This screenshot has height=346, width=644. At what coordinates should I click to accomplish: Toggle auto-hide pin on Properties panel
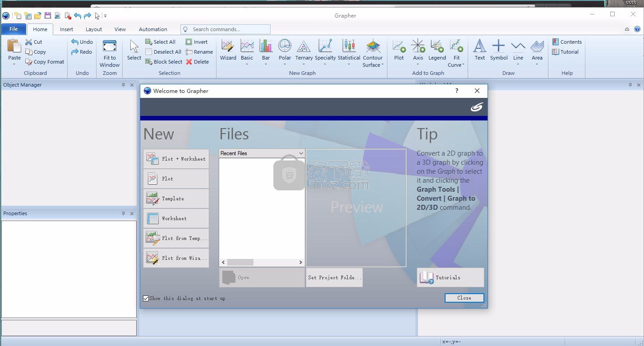tap(123, 213)
